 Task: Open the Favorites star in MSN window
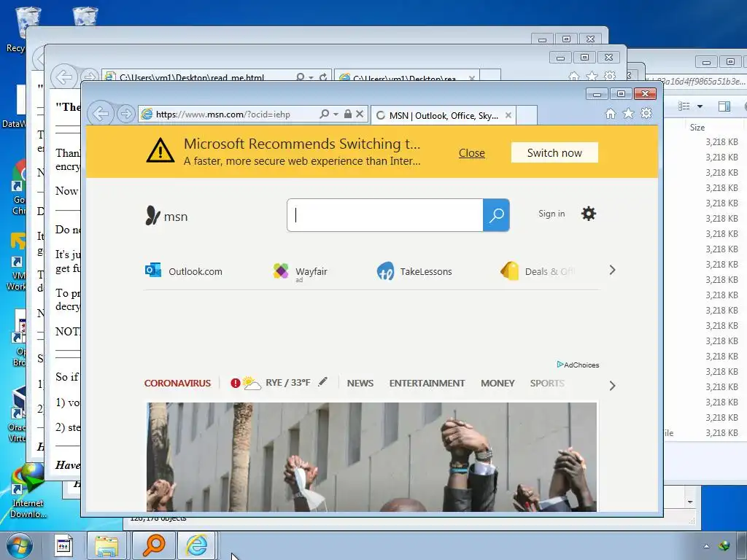(x=628, y=113)
